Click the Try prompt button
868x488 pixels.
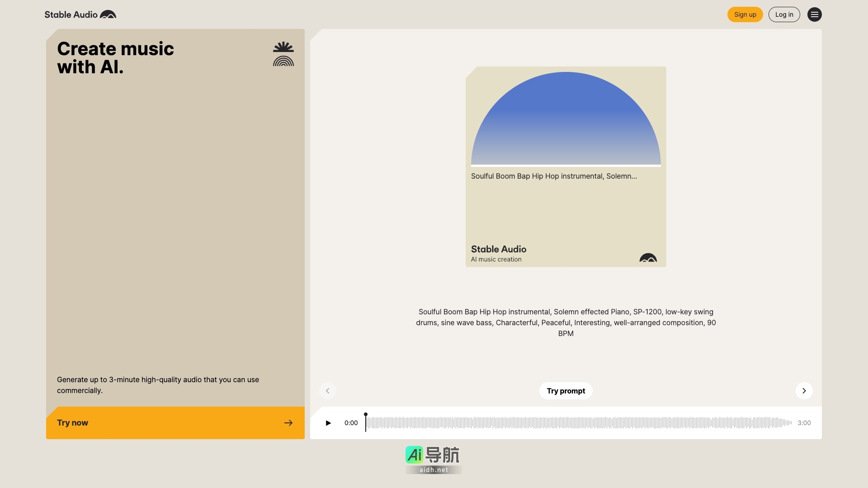[566, 391]
